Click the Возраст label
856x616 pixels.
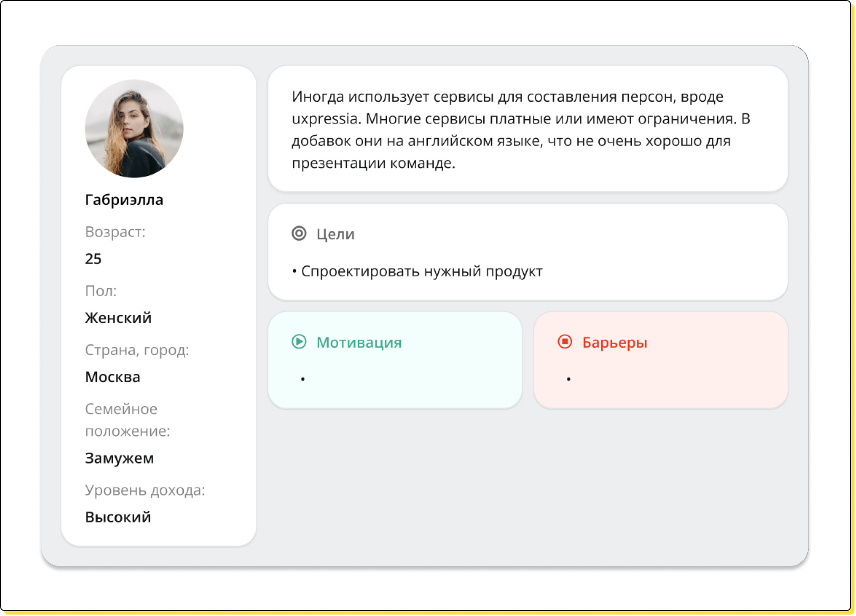115,232
